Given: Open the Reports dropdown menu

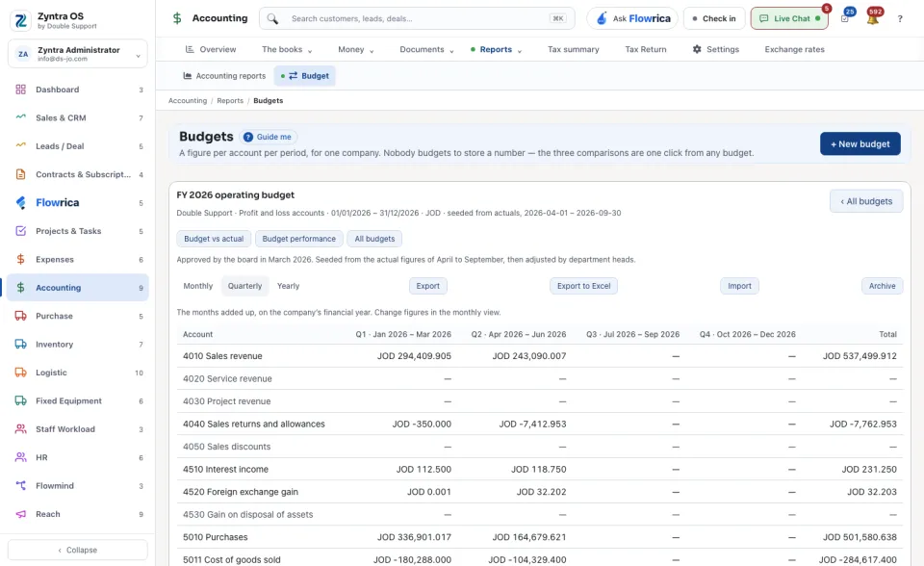Looking at the screenshot, I should tap(497, 49).
